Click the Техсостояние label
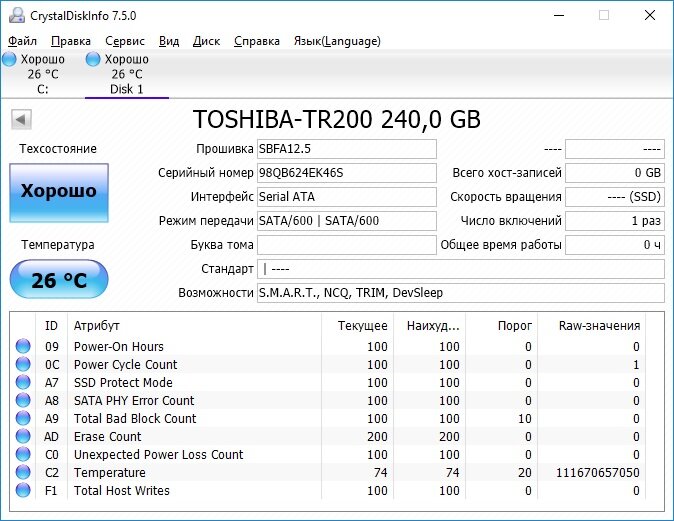Viewport: 674px width, 521px height. pos(58,149)
